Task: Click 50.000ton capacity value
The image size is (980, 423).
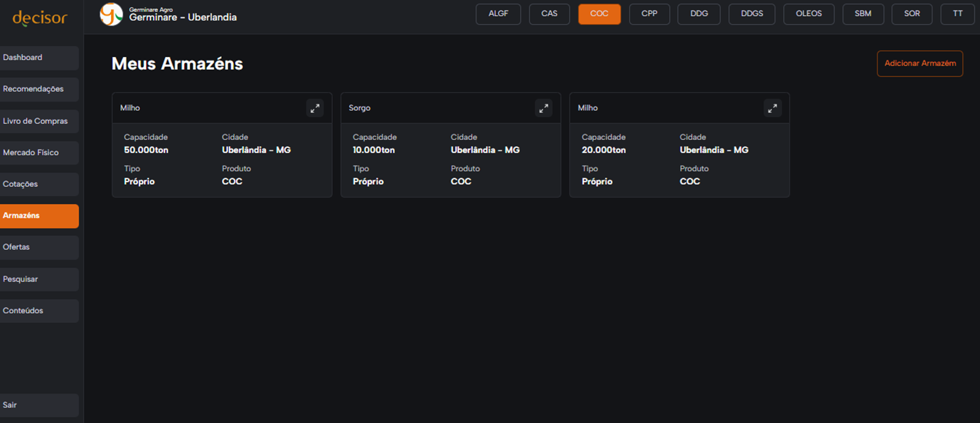Action: click(x=146, y=150)
